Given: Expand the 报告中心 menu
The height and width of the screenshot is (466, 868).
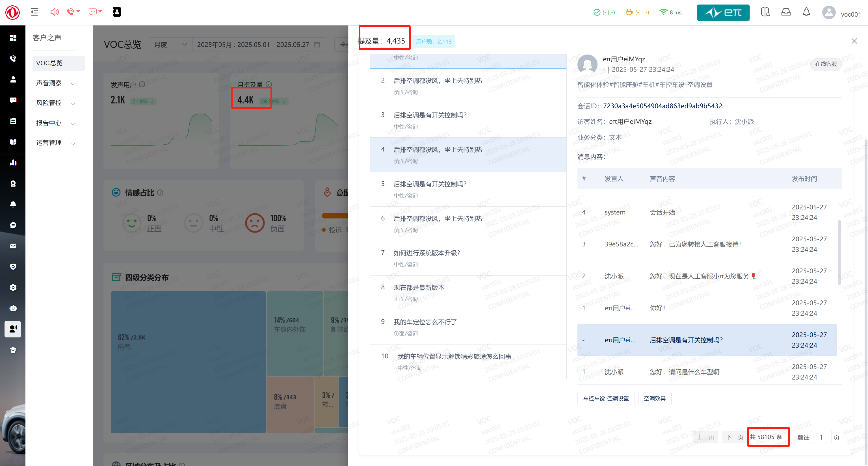Looking at the screenshot, I should click(x=56, y=123).
